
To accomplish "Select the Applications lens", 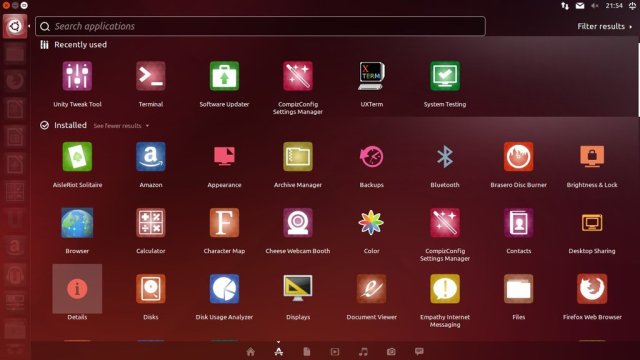I will pos(279,351).
